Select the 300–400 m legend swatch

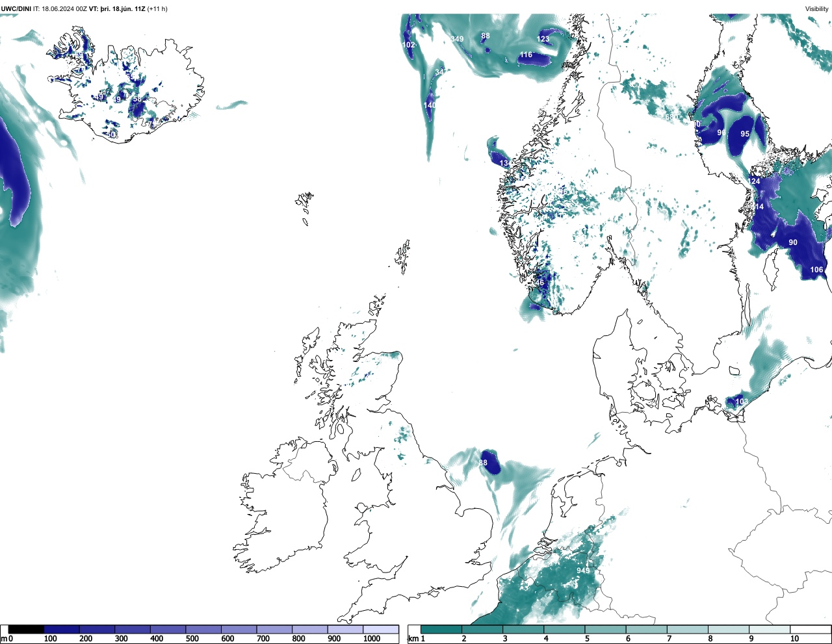(x=133, y=629)
